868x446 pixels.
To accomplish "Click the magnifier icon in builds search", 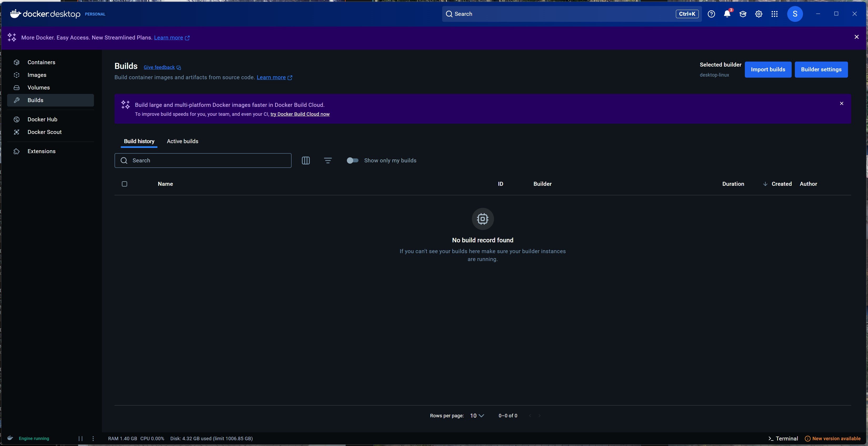I will pyautogui.click(x=124, y=160).
